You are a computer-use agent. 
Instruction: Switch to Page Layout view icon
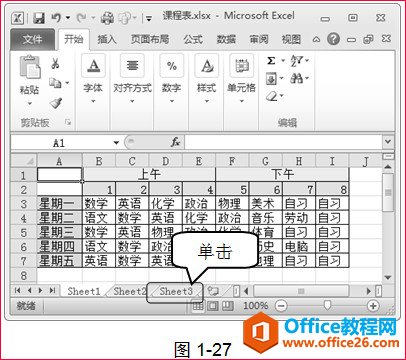[213, 306]
